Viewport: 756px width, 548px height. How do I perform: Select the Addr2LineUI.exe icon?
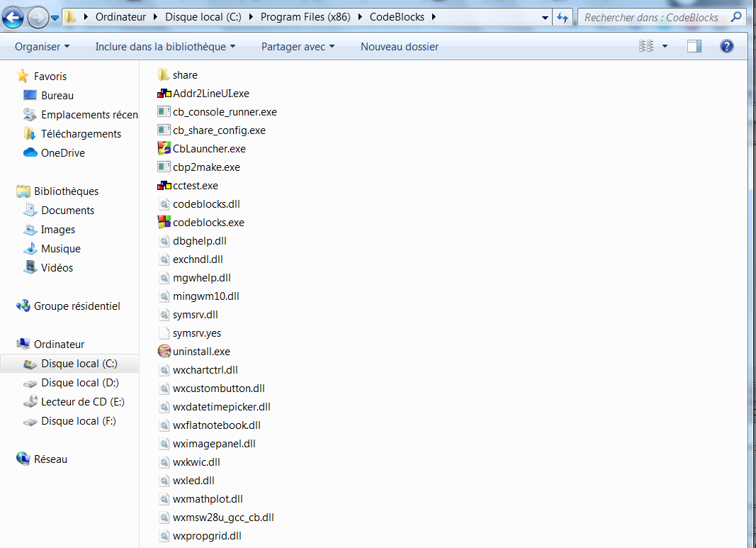164,94
